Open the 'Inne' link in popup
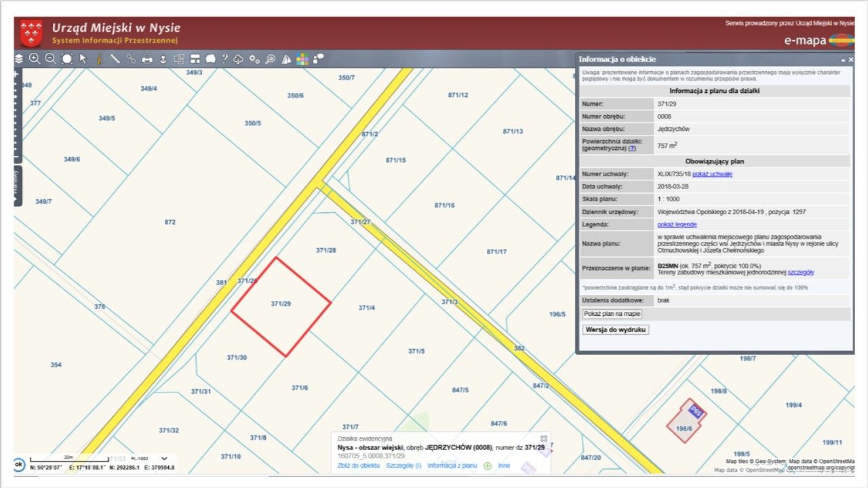Screen dimensions: 868x488 504,466
